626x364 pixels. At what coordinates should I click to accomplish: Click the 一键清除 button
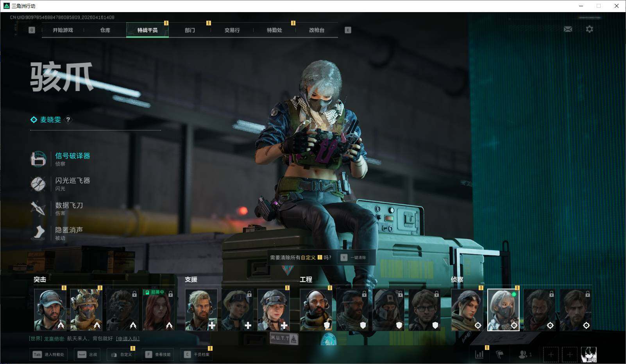coord(354,257)
